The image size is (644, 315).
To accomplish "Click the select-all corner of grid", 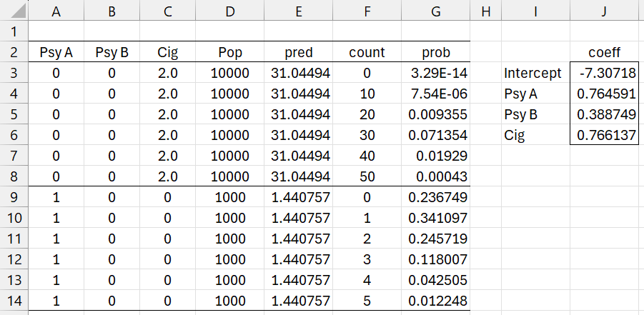I will (14, 11).
